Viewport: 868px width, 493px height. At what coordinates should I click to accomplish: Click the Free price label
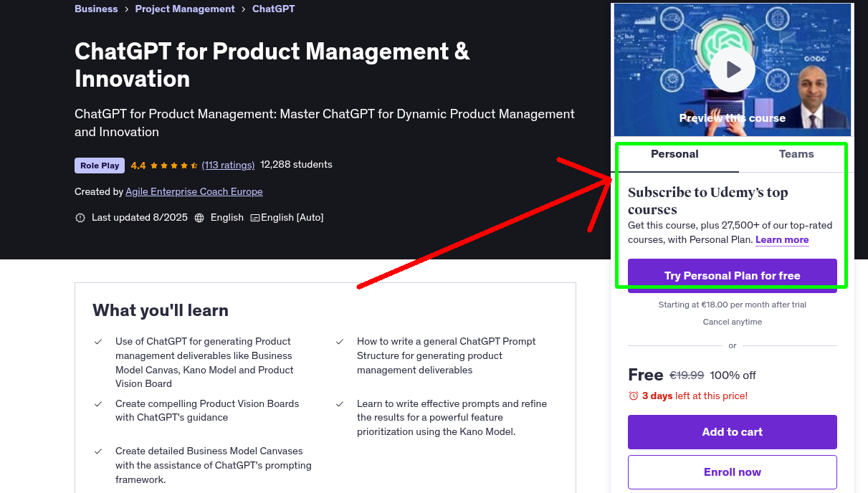click(646, 375)
